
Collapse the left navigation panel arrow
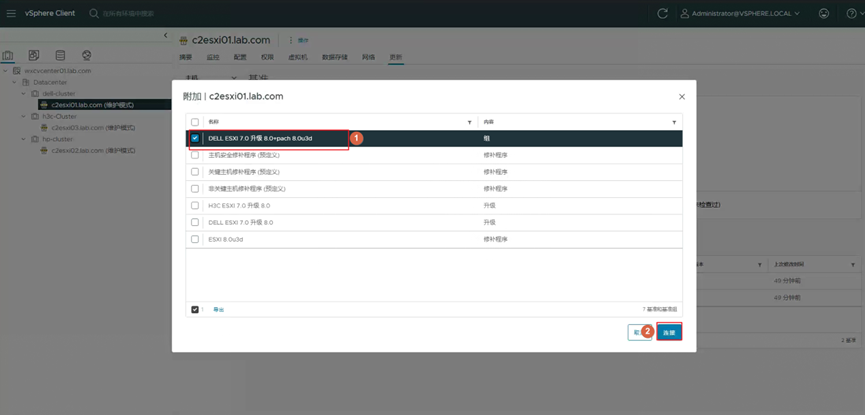pyautogui.click(x=165, y=35)
